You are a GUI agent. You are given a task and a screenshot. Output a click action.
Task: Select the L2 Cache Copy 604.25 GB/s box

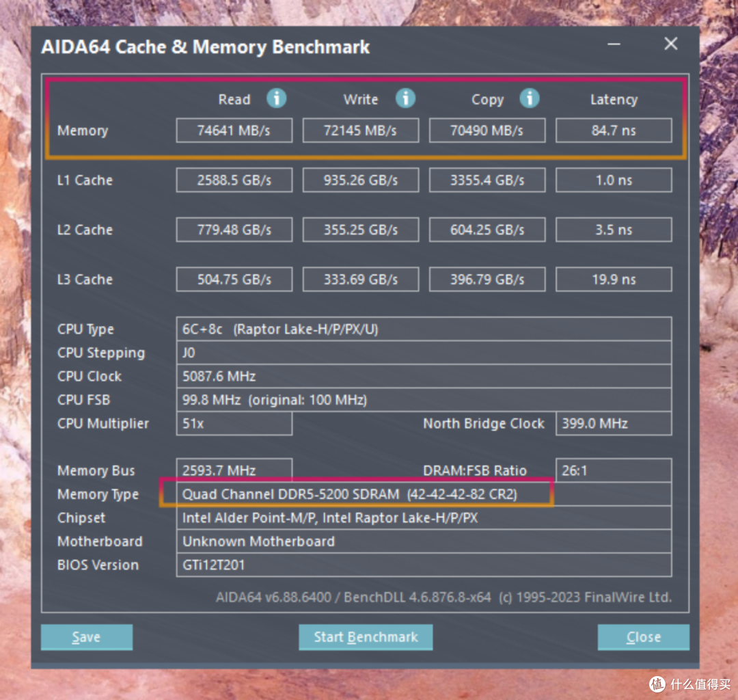coord(487,230)
